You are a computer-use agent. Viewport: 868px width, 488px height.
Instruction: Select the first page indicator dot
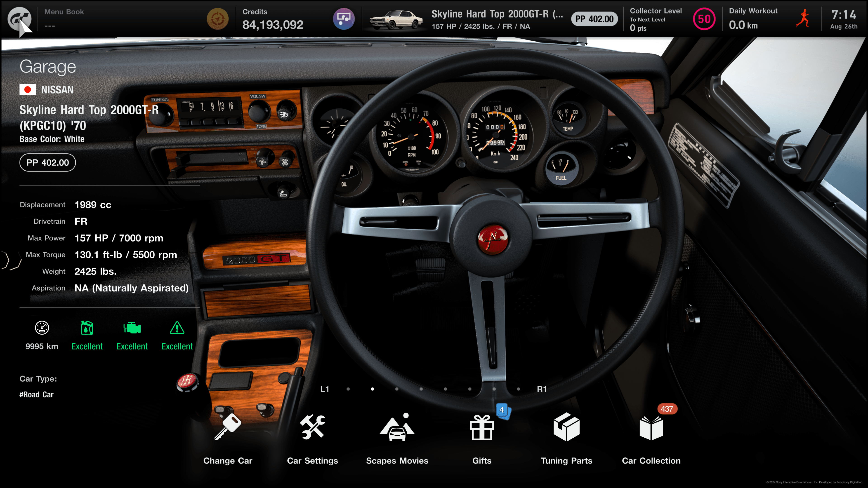348,389
